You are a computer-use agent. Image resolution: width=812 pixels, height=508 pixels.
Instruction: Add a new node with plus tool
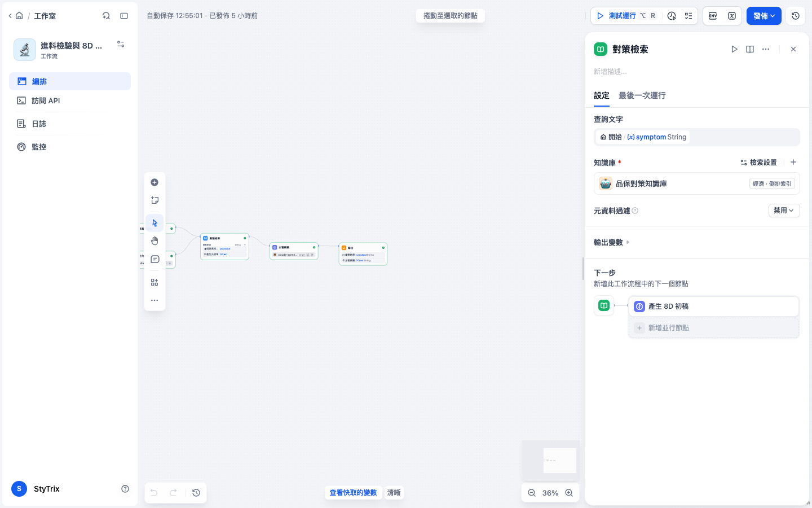tap(155, 182)
